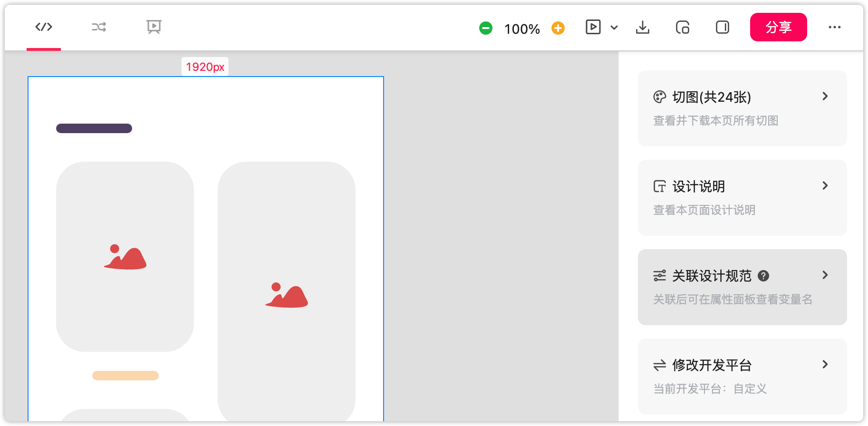Click the 100% zoom level text
This screenshot has width=868, height=426.
(522, 29)
